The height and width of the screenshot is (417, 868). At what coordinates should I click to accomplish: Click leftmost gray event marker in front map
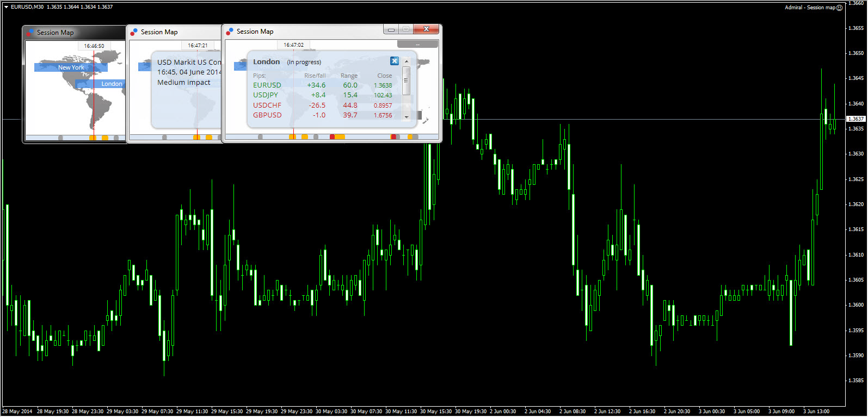click(x=260, y=137)
